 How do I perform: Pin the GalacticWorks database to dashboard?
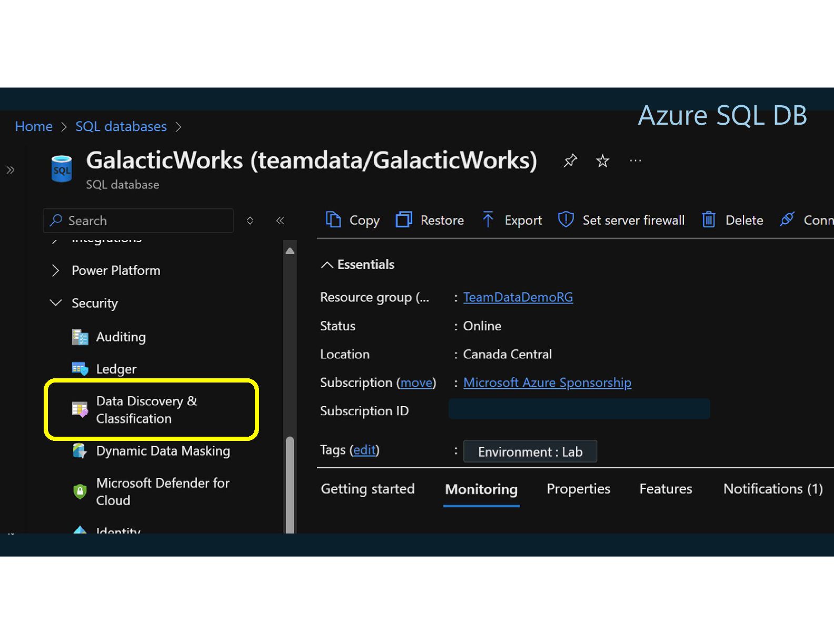(570, 160)
